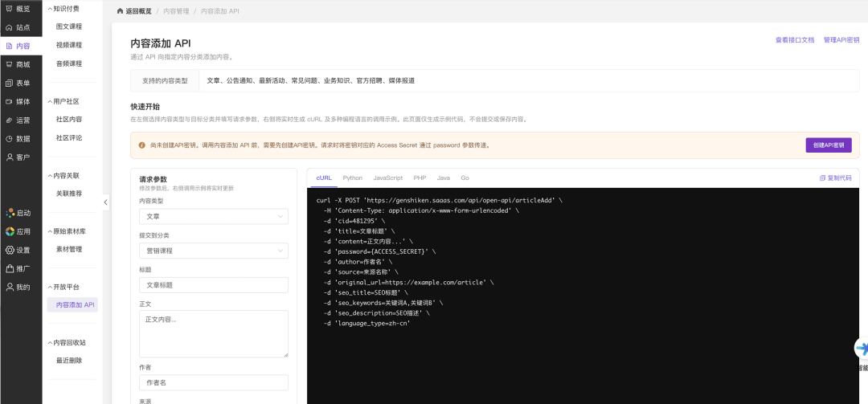Click 复制代码 to copy the code
868x404 pixels.
839,178
